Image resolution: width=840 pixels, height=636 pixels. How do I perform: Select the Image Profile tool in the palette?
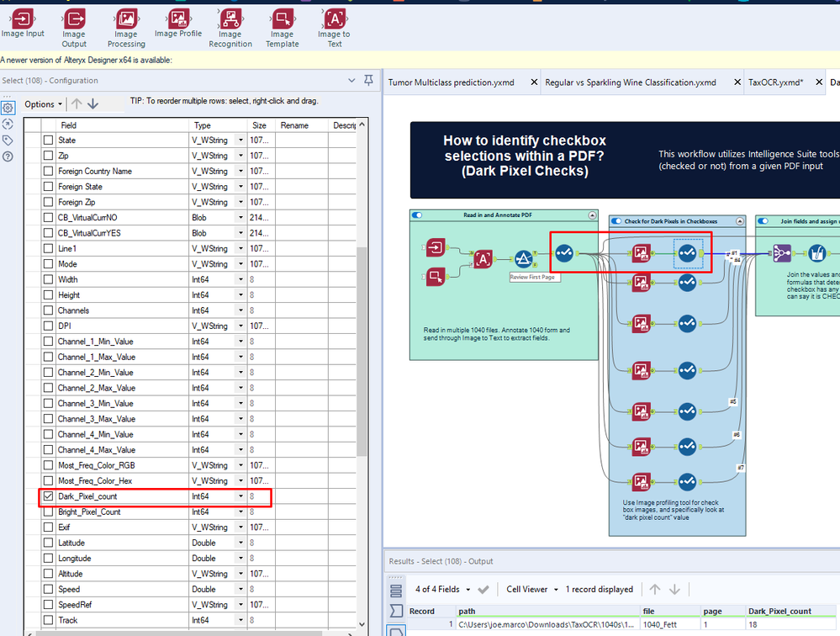pyautogui.click(x=178, y=24)
